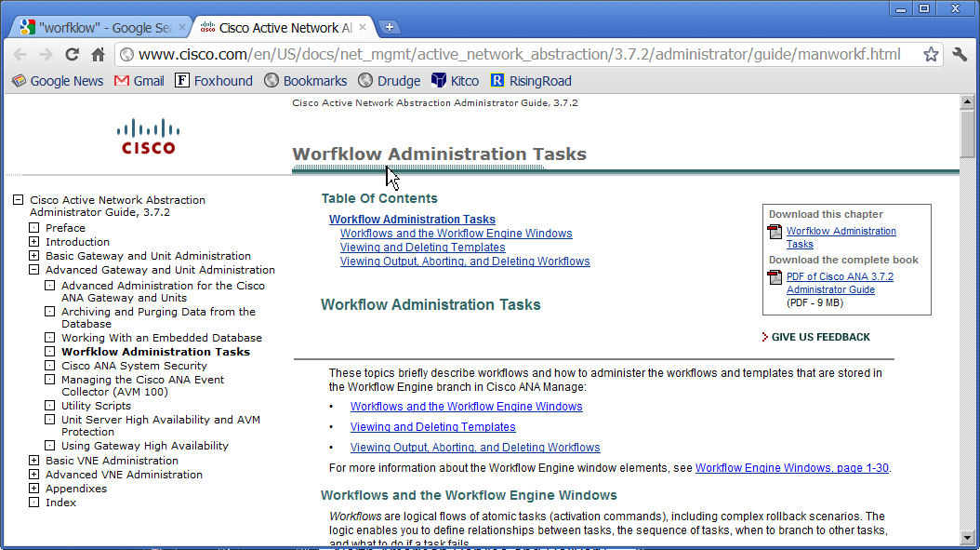Open Google News bookmark

pyautogui.click(x=58, y=81)
